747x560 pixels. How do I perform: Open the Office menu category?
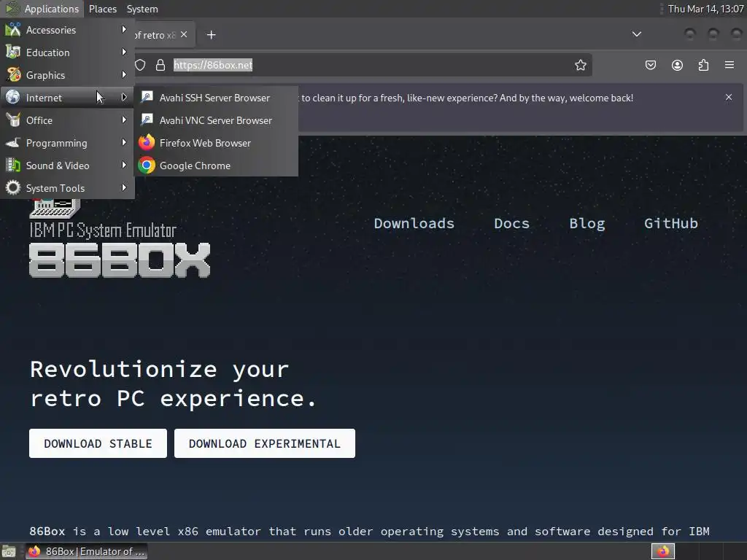[67, 120]
